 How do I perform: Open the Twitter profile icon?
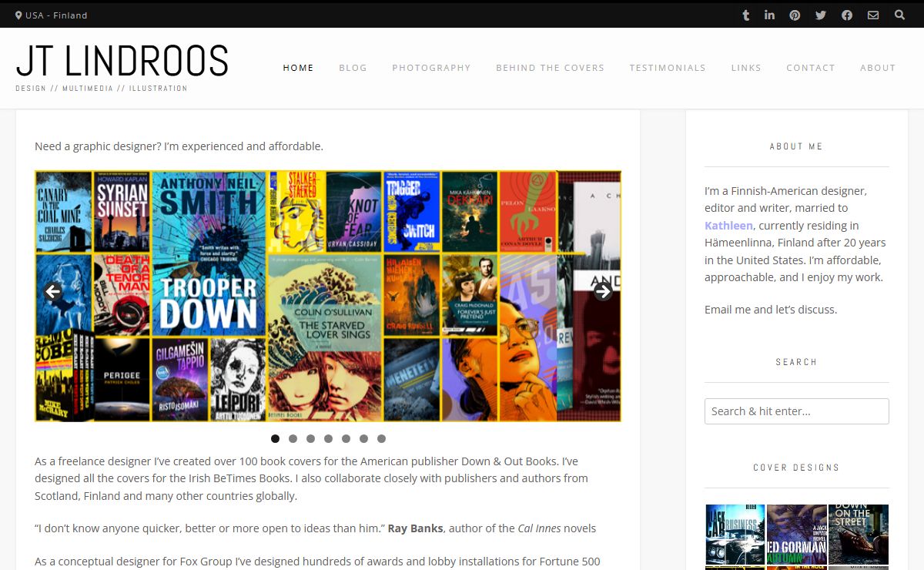click(821, 15)
